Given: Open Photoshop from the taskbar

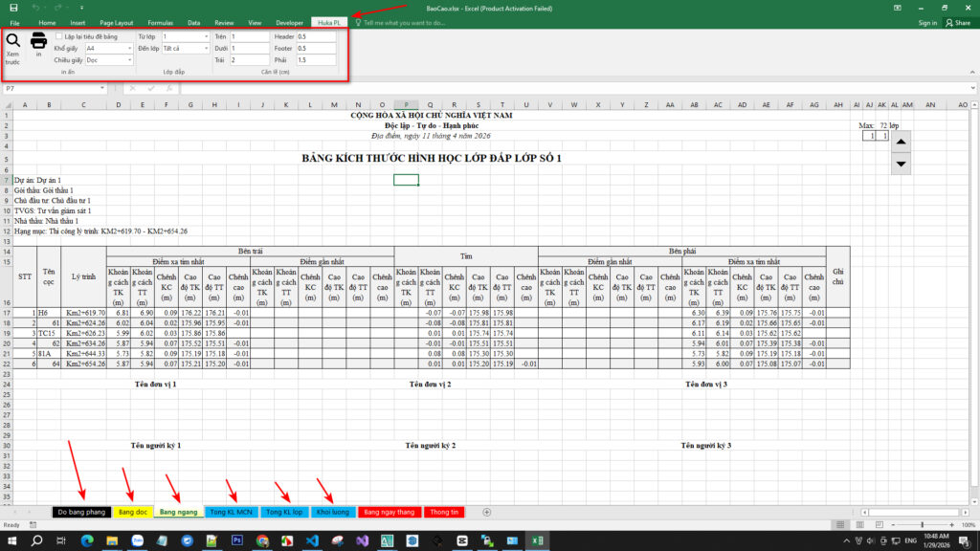Looking at the screenshot, I should (237, 540).
